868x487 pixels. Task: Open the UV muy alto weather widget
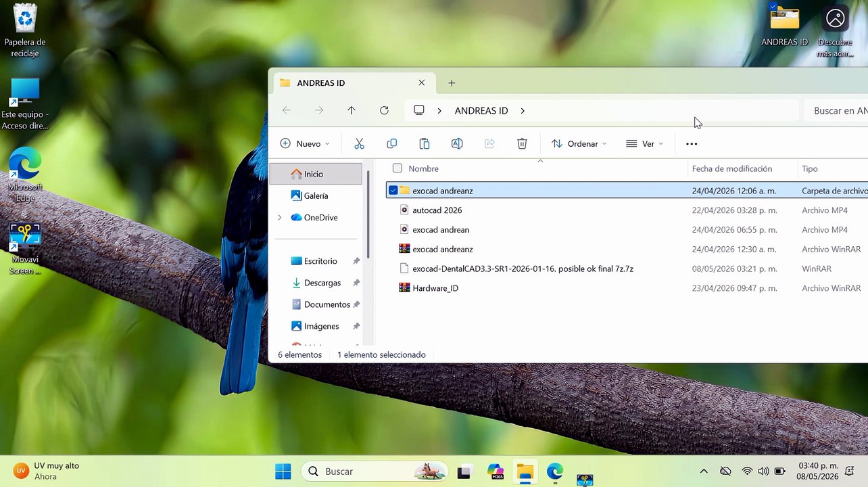pos(47,471)
